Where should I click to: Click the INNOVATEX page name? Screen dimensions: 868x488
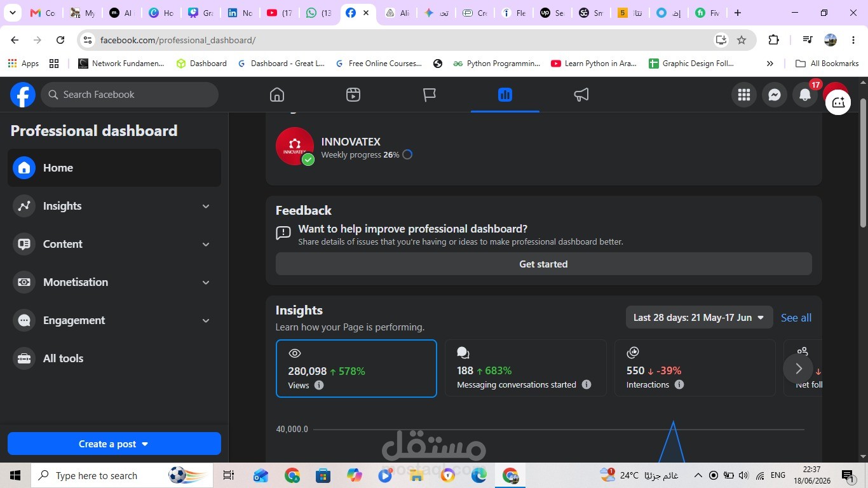coord(351,142)
